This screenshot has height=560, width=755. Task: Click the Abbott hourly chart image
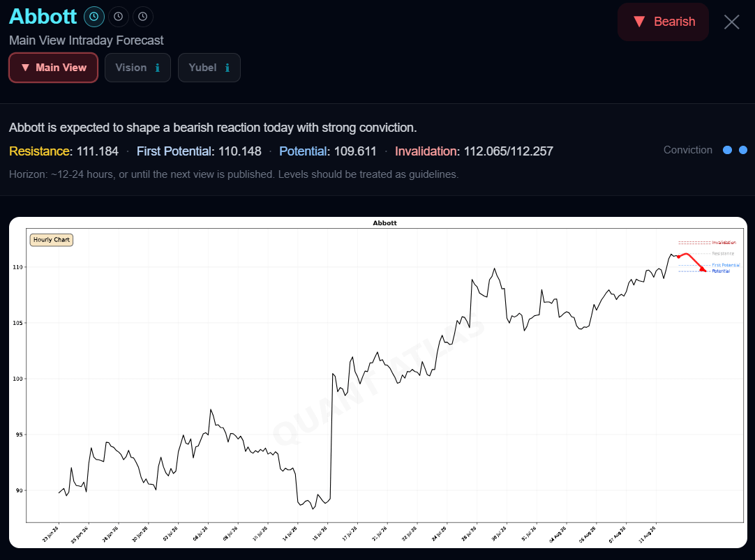378,382
